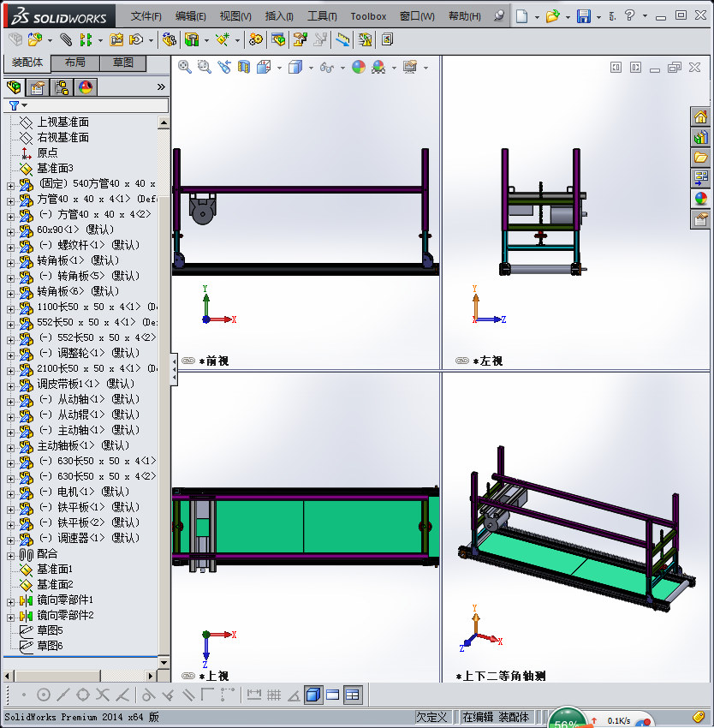Expand the 主动轴板<1> component node
Image resolution: width=714 pixels, height=728 pixels.
click(10, 448)
